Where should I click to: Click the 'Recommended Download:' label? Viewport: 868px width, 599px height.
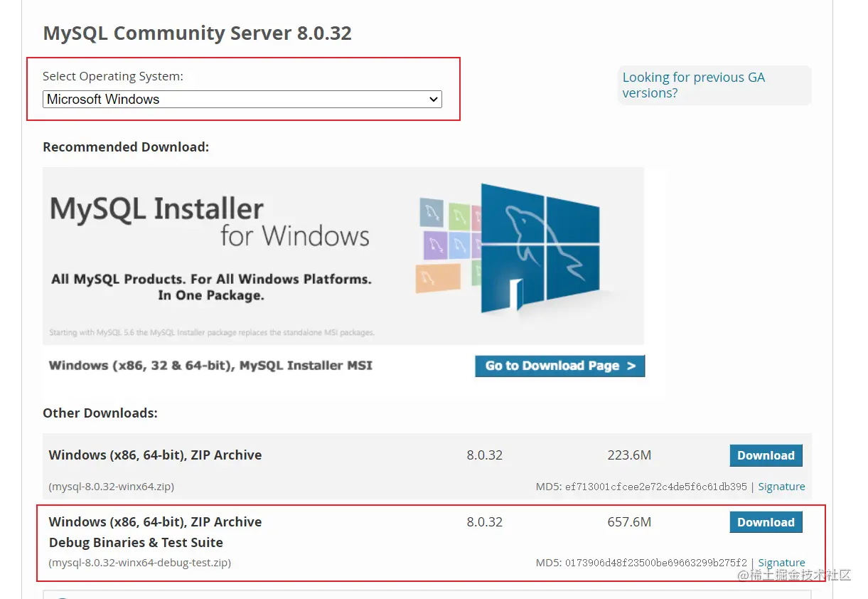[x=126, y=147]
